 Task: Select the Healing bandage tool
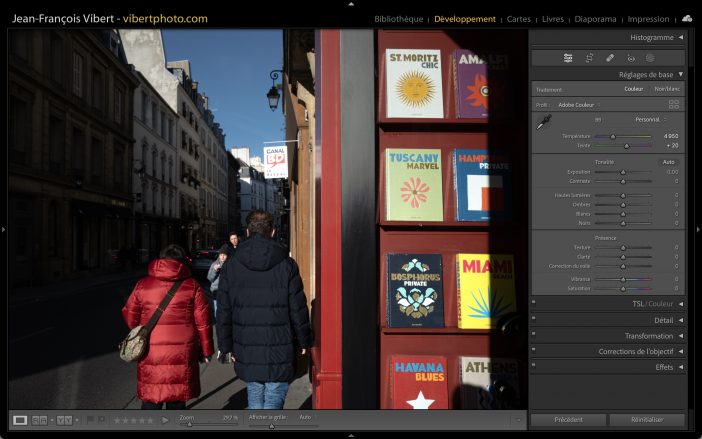(x=610, y=58)
